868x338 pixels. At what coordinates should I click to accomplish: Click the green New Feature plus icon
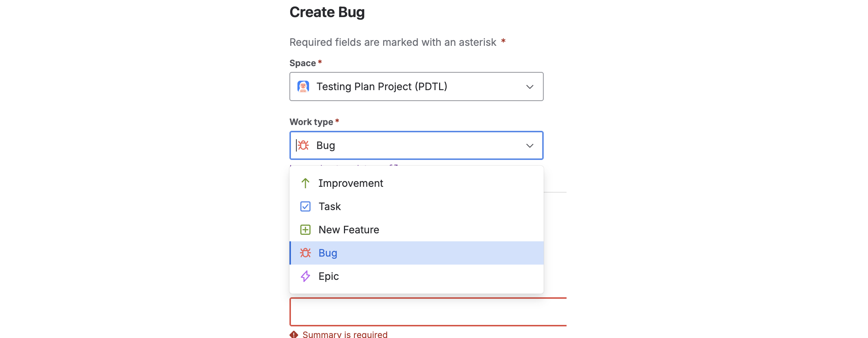coord(305,230)
